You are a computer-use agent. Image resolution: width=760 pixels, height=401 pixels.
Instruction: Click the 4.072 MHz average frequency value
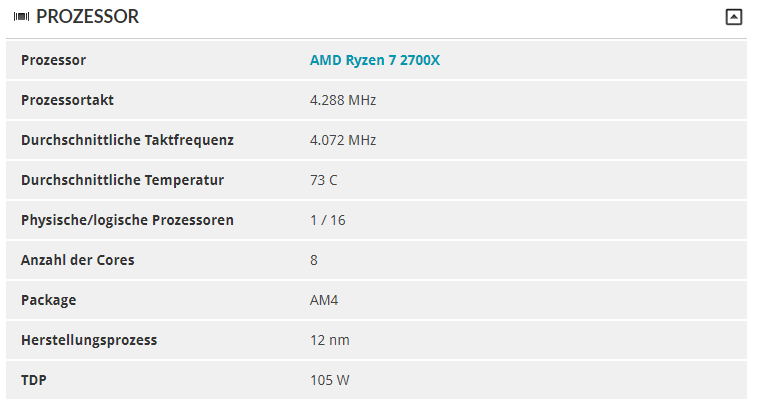click(343, 140)
